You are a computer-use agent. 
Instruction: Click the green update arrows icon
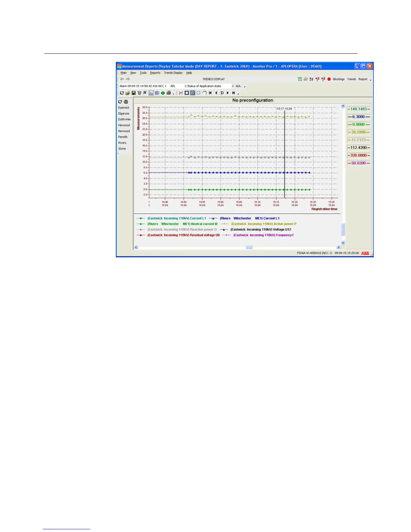pos(163,93)
